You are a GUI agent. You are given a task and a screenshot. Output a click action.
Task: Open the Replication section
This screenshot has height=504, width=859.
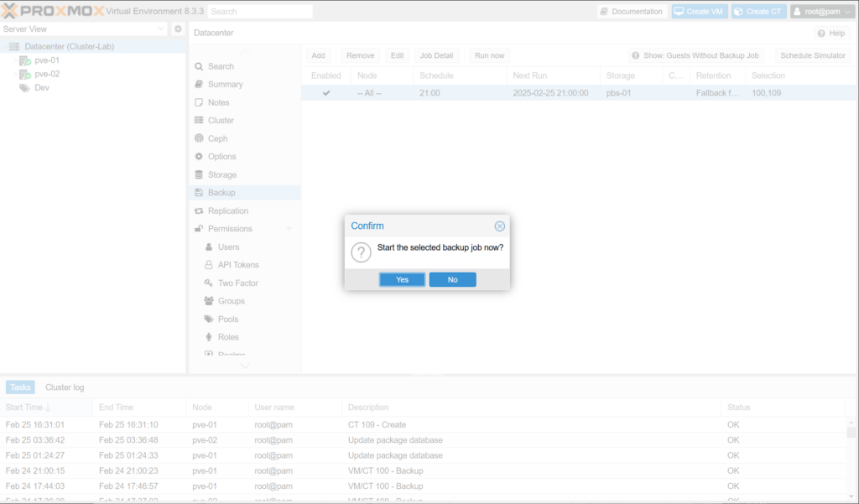coord(227,210)
